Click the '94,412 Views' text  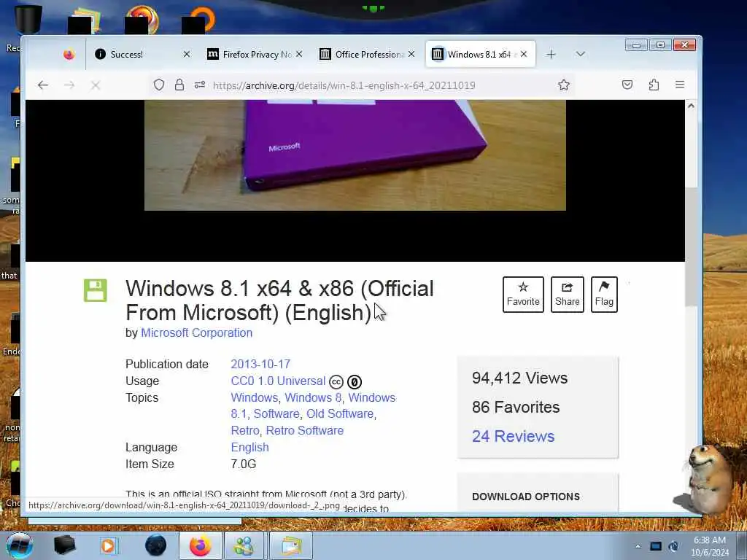519,378
